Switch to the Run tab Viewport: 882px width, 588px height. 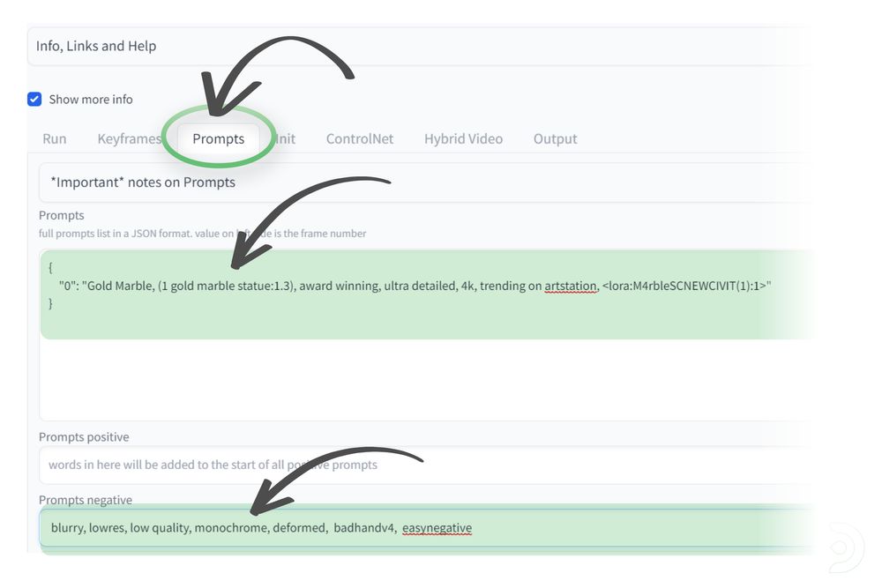(54, 138)
